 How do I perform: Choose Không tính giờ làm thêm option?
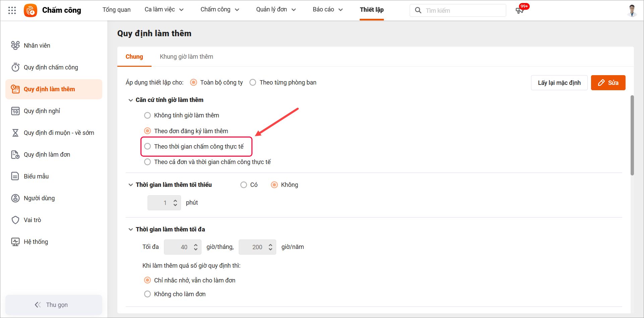tap(147, 115)
